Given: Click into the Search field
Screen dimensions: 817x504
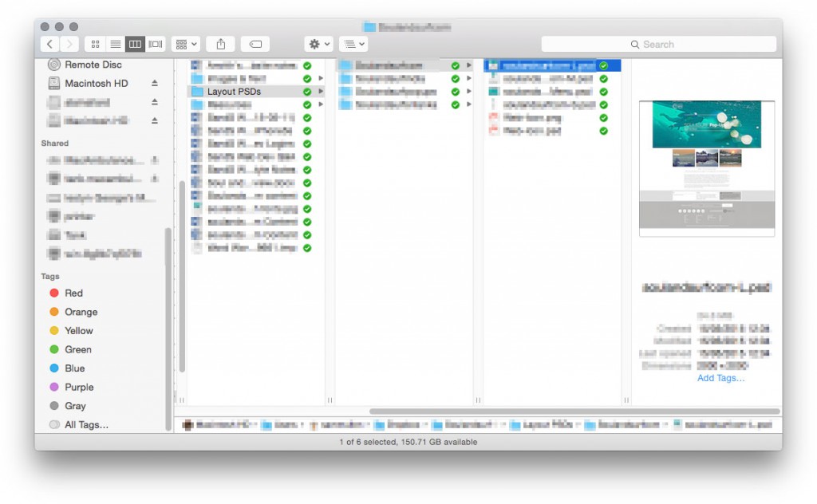Looking at the screenshot, I should tap(658, 44).
